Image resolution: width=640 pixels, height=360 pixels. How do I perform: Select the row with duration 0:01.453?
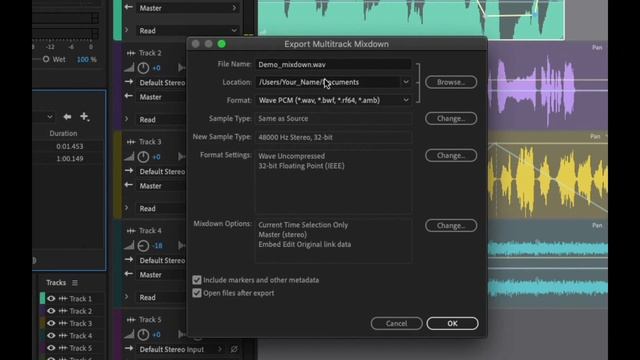click(x=68, y=146)
